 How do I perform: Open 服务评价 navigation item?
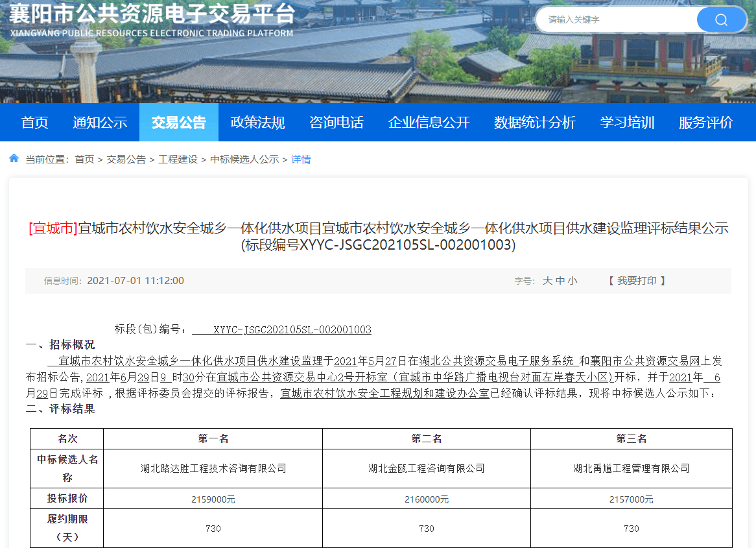click(706, 123)
